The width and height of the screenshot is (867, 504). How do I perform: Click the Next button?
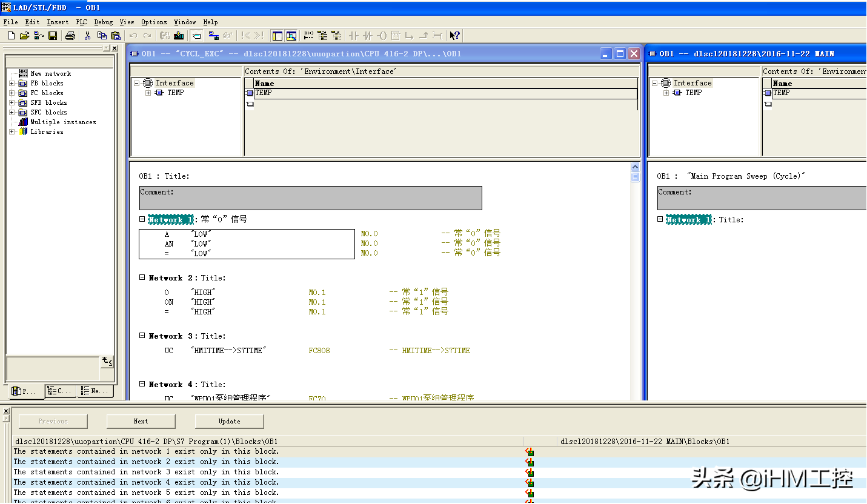(141, 421)
